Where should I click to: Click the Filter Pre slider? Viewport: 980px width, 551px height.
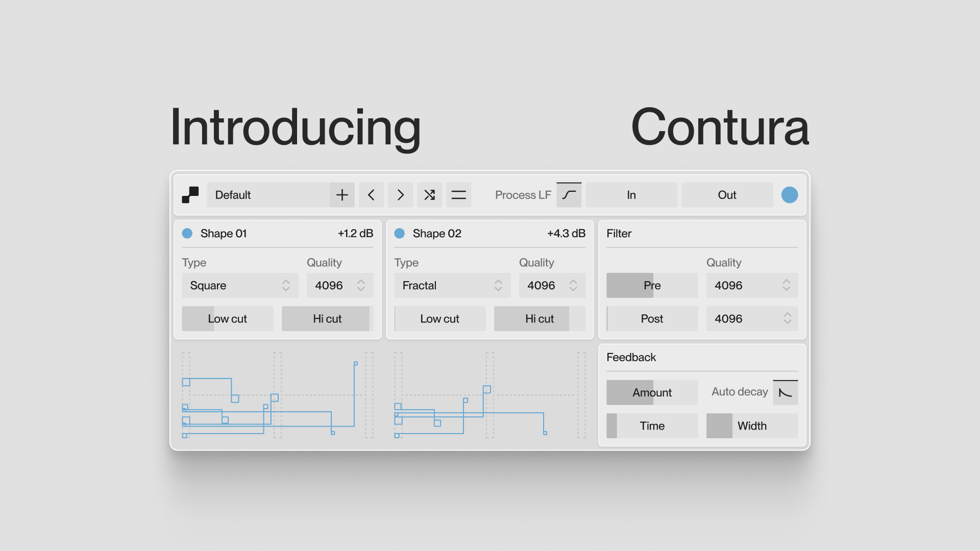(x=652, y=285)
